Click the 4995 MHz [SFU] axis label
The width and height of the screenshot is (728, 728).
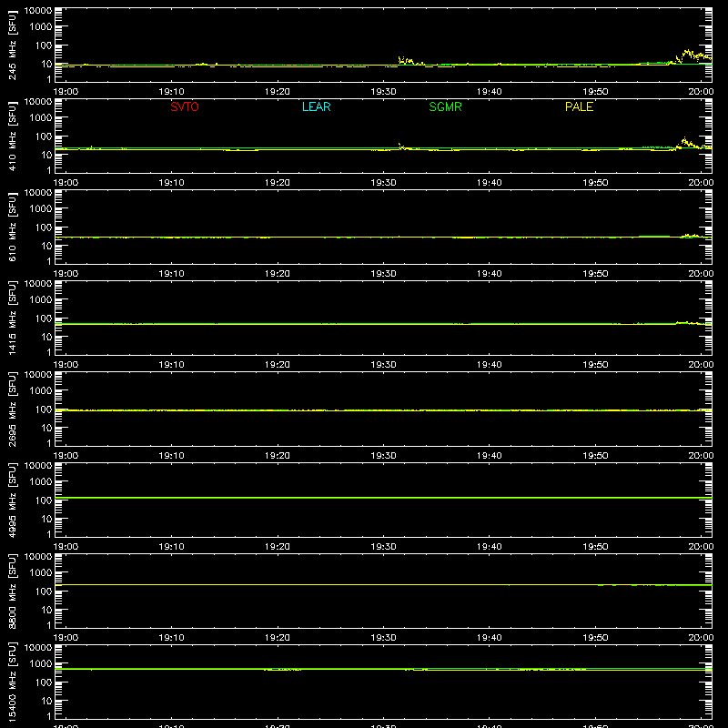click(12, 500)
